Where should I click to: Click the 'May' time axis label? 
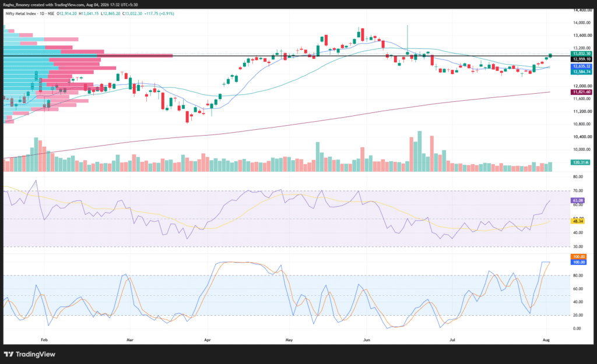[x=289, y=340]
